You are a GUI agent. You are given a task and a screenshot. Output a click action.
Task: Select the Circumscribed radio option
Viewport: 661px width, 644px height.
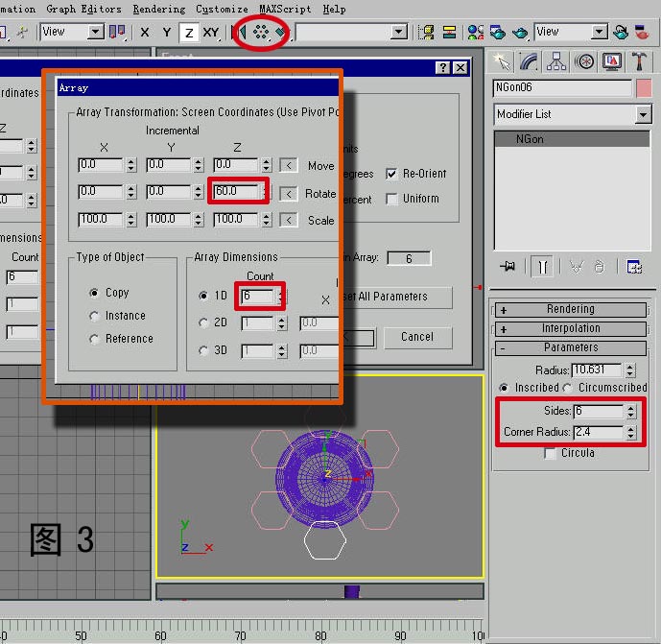pyautogui.click(x=567, y=387)
